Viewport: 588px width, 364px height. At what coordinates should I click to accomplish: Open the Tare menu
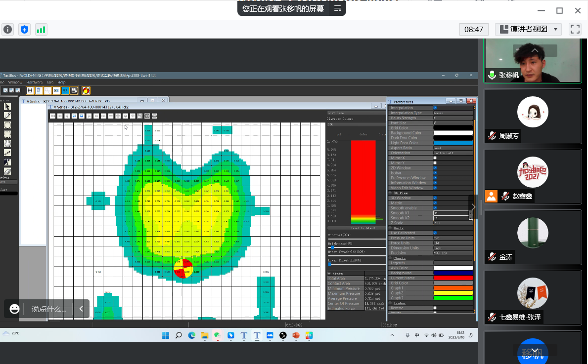point(50,82)
